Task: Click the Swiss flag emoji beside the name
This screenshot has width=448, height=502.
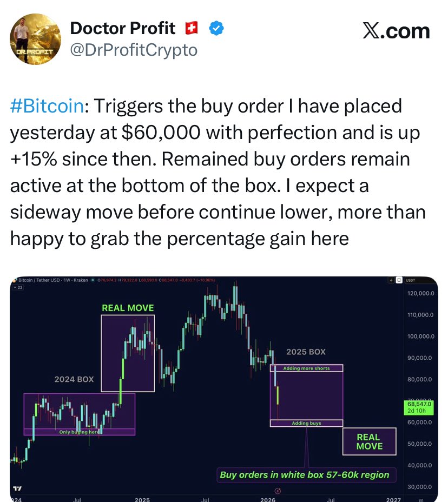Action: click(192, 28)
